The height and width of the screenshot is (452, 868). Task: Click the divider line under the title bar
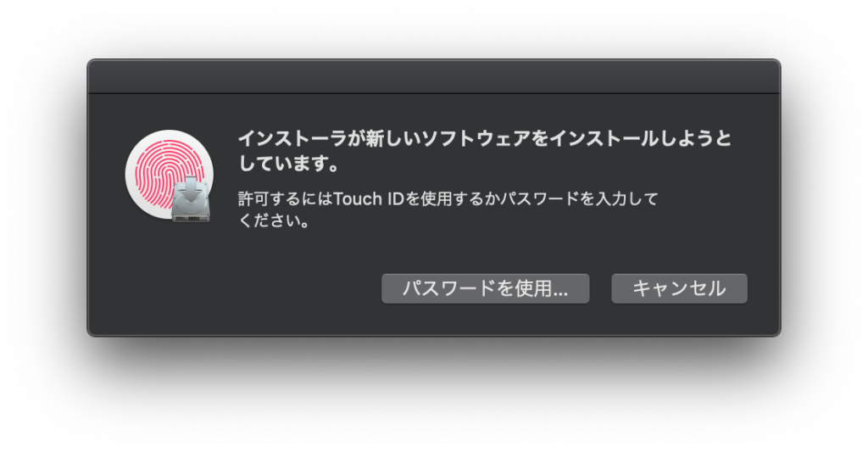[x=434, y=93]
